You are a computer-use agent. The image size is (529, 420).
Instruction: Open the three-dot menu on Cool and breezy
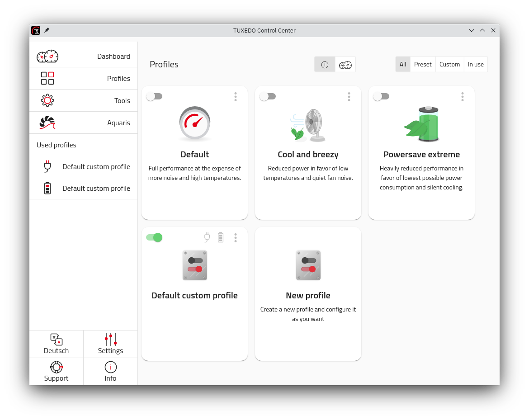(x=349, y=97)
